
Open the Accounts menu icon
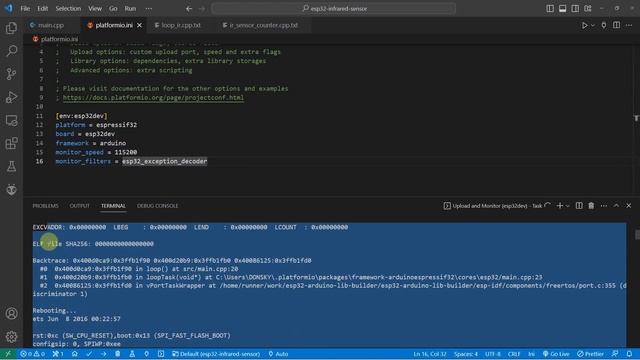pyautogui.click(x=11, y=313)
